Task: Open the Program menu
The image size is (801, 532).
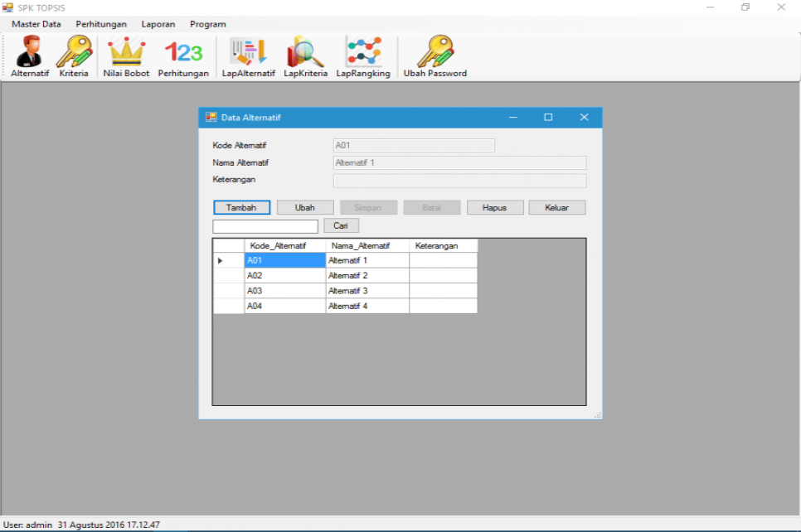Action: click(207, 24)
